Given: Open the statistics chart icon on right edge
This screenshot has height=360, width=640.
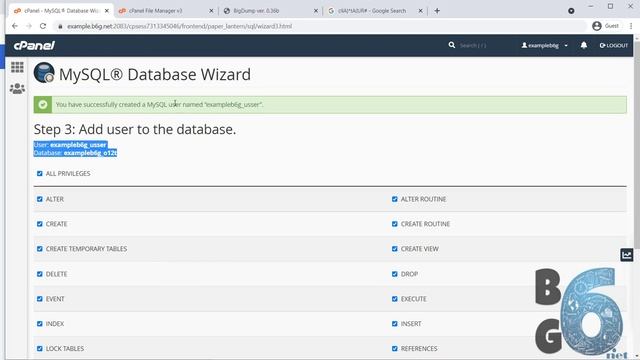Looking at the screenshot, I should [x=627, y=255].
